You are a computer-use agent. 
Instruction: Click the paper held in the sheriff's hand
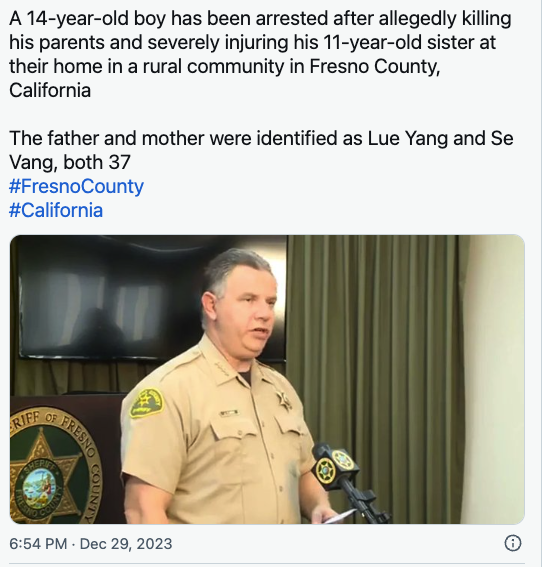click(x=340, y=516)
